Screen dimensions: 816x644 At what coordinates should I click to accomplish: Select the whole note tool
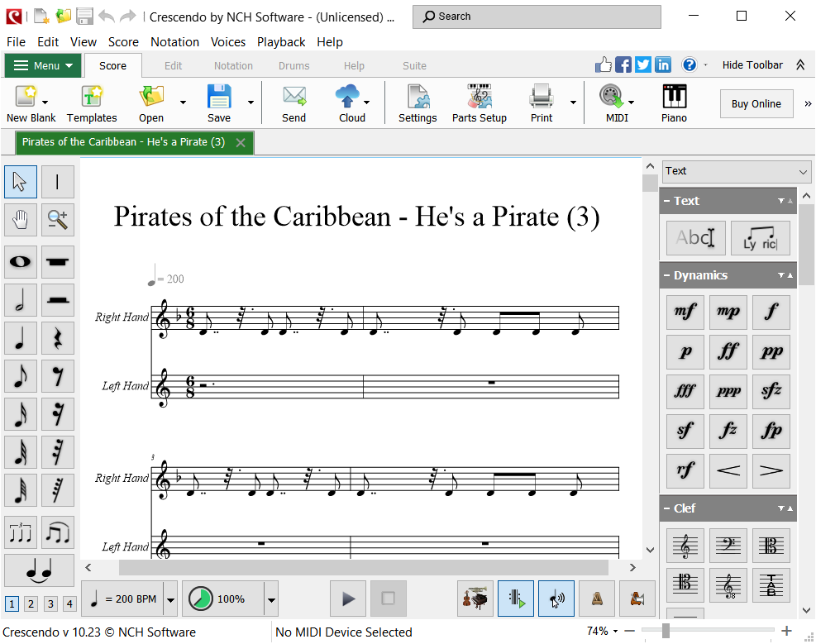[x=21, y=262]
